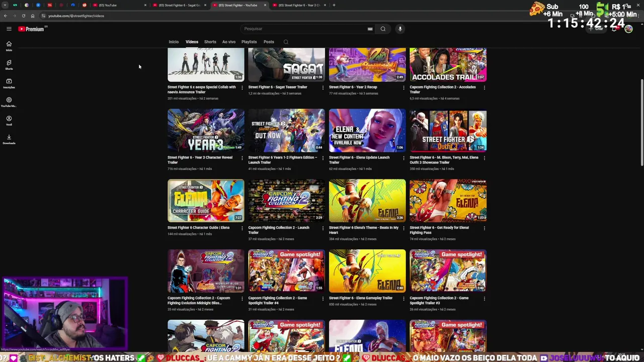Open the Capcom Fighting Collection 2 Launch Trailer title
The width and height of the screenshot is (644, 362).
pos(279,230)
